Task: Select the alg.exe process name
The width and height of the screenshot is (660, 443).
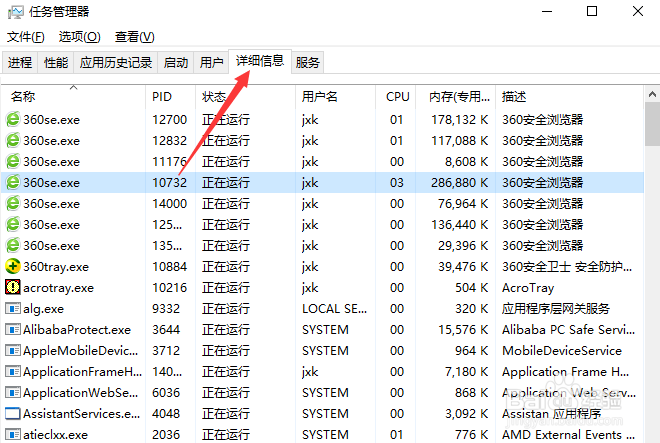Action: coord(43,309)
